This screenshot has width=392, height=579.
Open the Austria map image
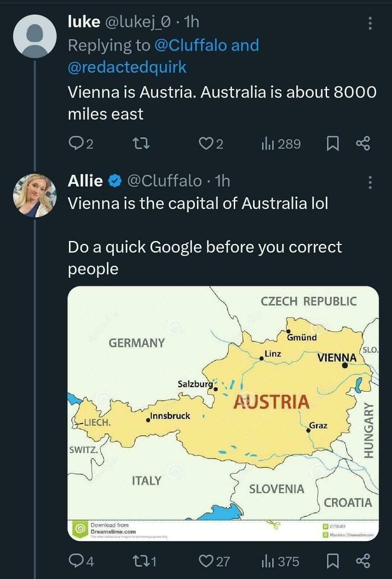(x=223, y=413)
